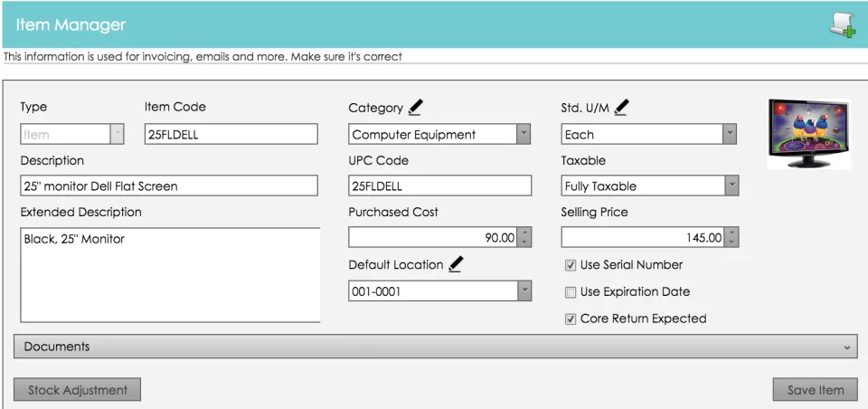Click the Item Code field 25FLDELL
Image resolution: width=868 pixels, height=409 pixels.
[231, 134]
